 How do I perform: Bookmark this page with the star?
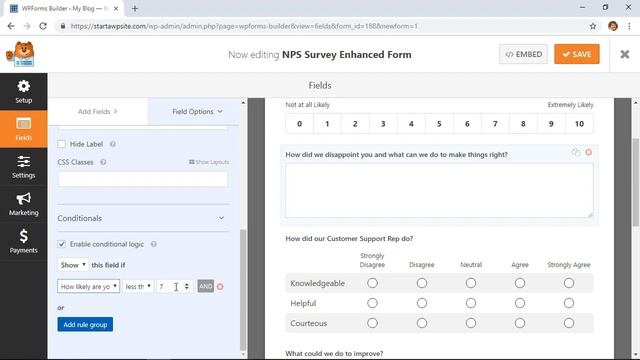pyautogui.click(x=593, y=26)
